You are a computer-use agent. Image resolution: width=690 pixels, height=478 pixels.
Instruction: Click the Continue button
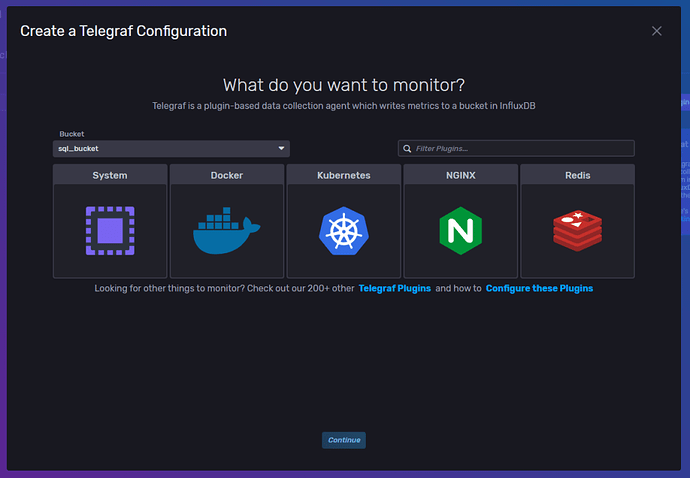coord(344,440)
